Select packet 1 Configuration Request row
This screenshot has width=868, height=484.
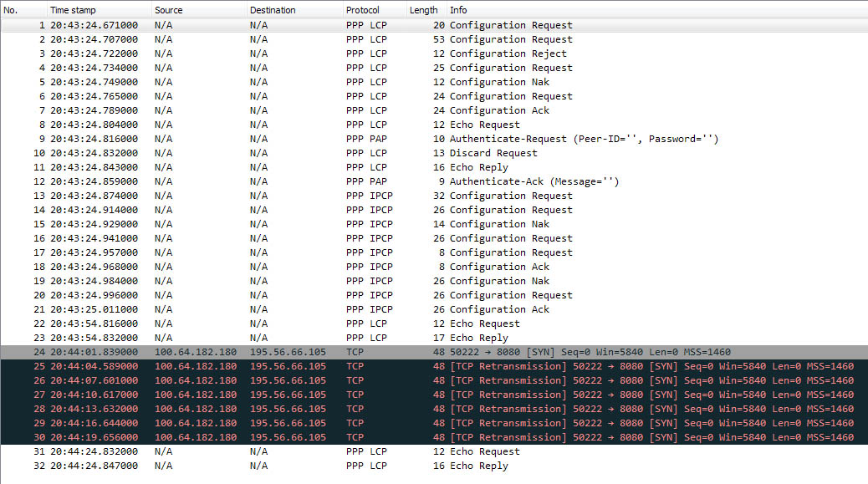point(511,25)
